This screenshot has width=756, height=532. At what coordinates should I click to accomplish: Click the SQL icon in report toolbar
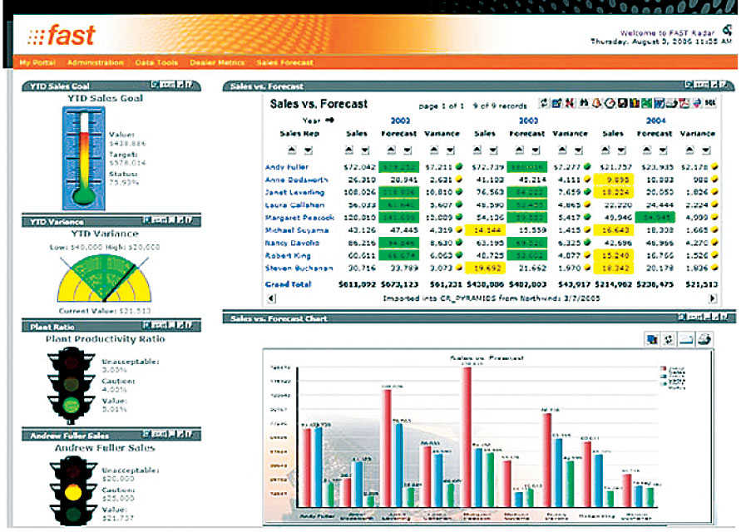710,103
